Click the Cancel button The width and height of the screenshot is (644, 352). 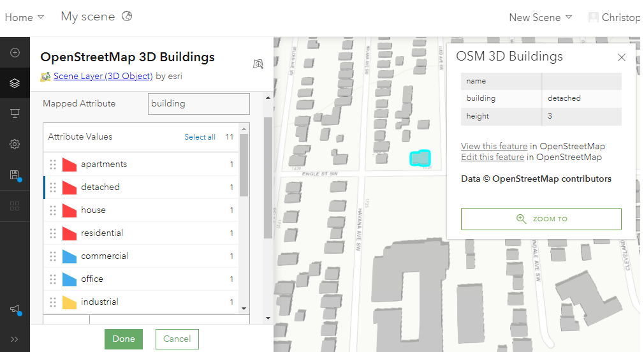[x=177, y=339]
